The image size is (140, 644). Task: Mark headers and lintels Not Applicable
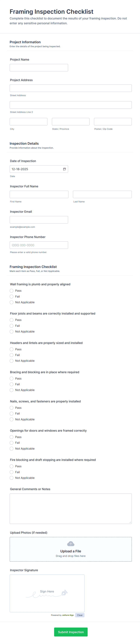11,361
